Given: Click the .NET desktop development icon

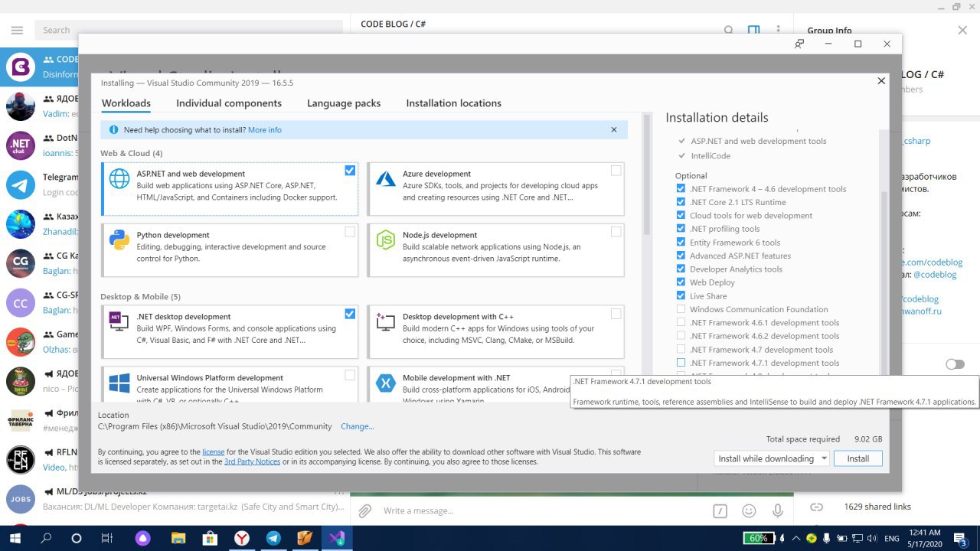Looking at the screenshot, I should tap(119, 321).
